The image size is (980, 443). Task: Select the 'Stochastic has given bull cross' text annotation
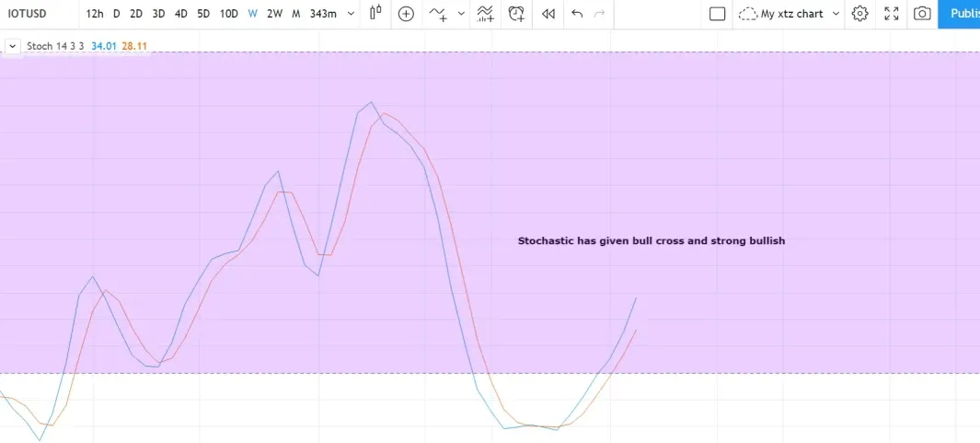click(651, 241)
